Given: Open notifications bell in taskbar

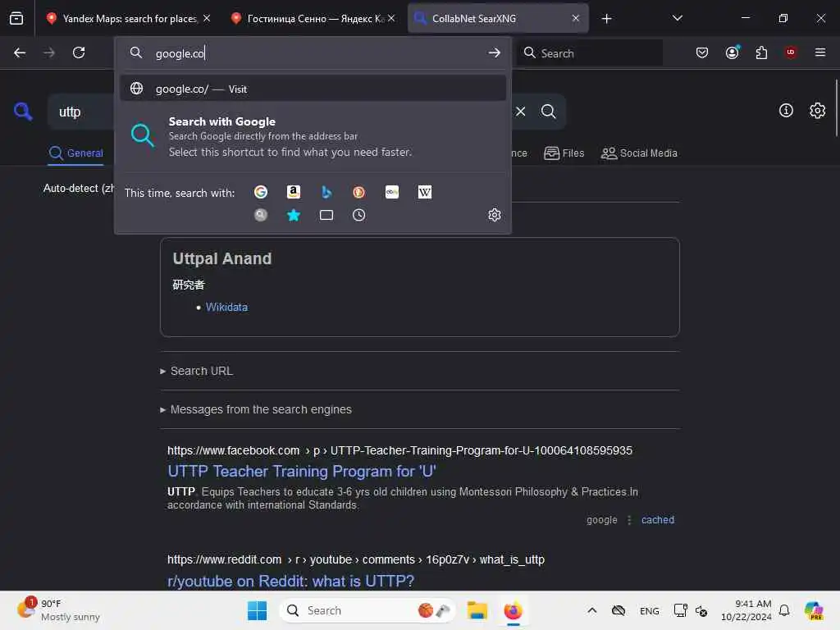Looking at the screenshot, I should [783, 610].
